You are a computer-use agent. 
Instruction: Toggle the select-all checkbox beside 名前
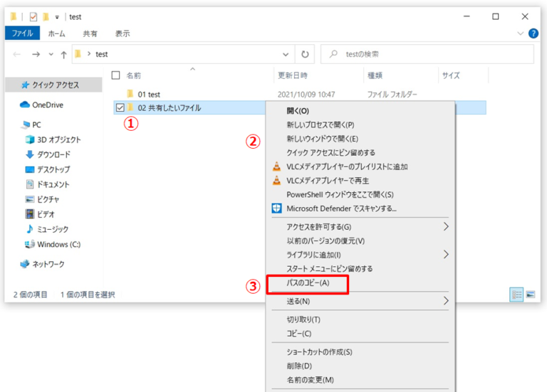[116, 75]
